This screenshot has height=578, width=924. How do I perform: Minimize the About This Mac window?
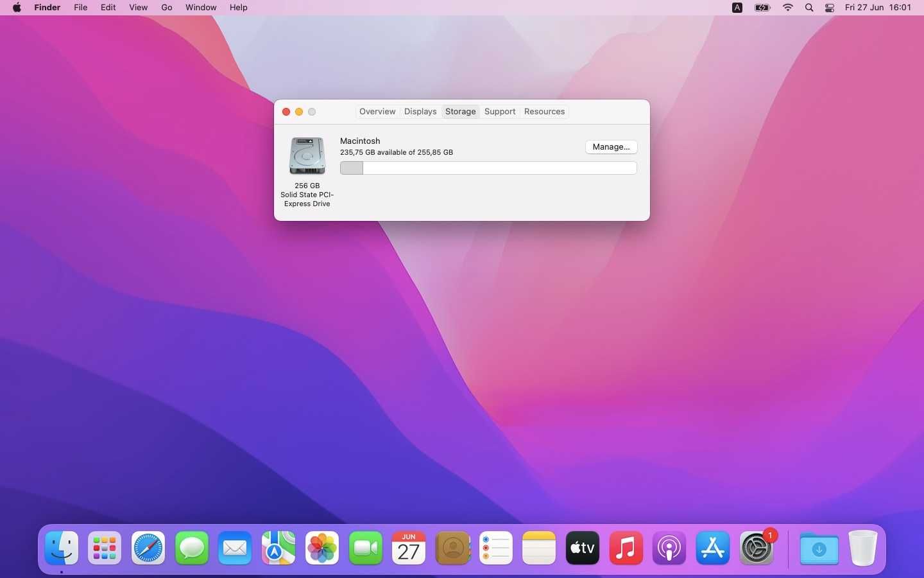pos(299,112)
